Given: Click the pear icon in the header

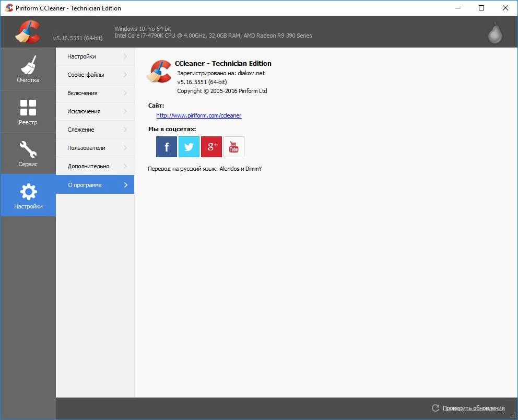Looking at the screenshot, I should click(x=495, y=33).
